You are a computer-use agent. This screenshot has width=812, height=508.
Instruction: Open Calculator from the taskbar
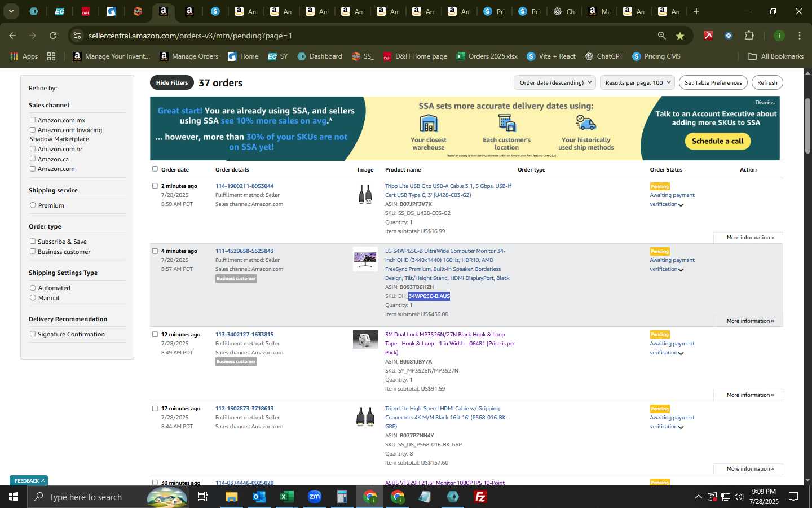click(x=342, y=497)
